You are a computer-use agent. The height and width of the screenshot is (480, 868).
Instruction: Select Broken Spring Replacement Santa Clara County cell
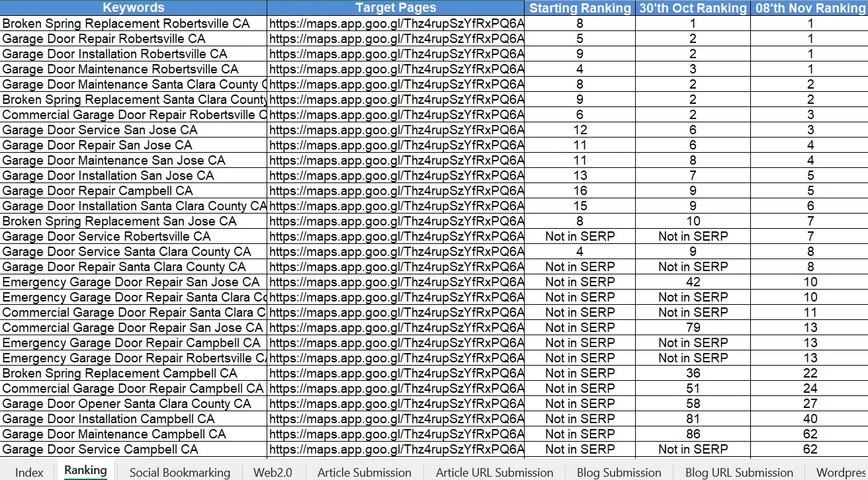(134, 99)
